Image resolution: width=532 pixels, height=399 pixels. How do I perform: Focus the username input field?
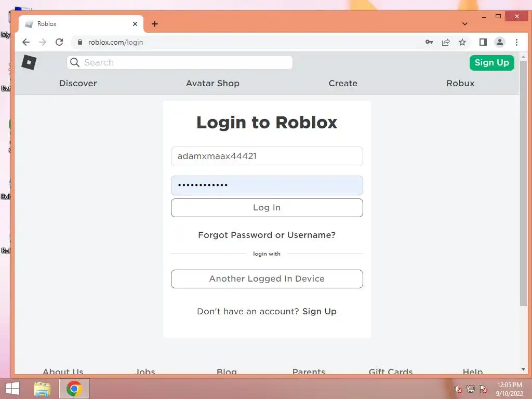(x=267, y=156)
